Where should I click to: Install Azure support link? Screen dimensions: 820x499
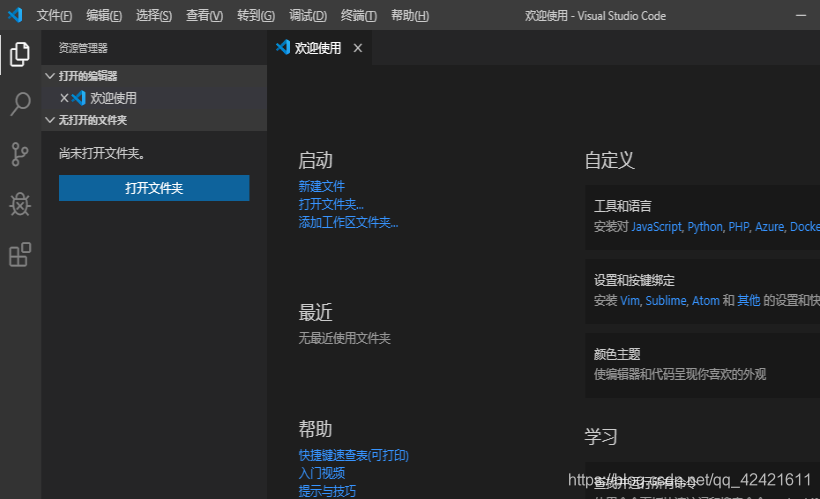pyautogui.click(x=769, y=226)
